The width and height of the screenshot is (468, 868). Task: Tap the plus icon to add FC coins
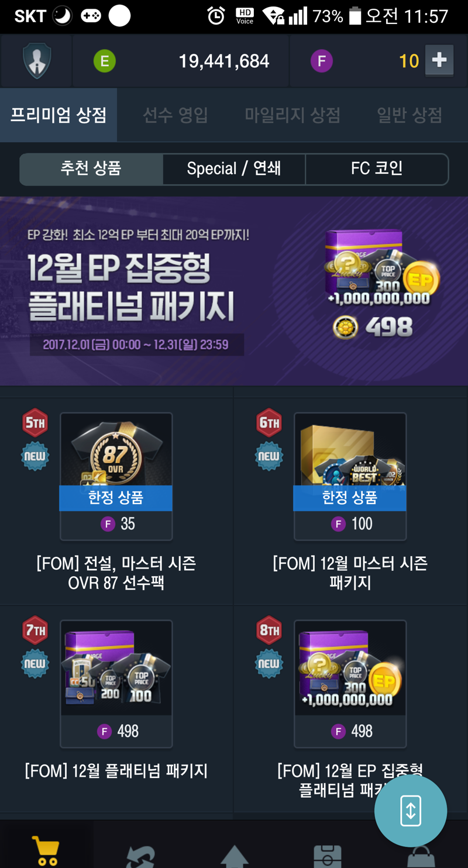tap(439, 61)
